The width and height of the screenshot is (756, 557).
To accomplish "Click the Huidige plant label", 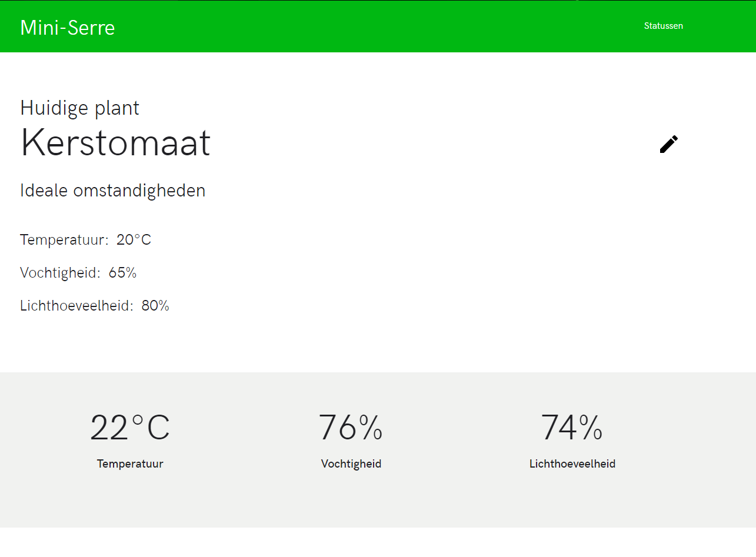I will [80, 108].
